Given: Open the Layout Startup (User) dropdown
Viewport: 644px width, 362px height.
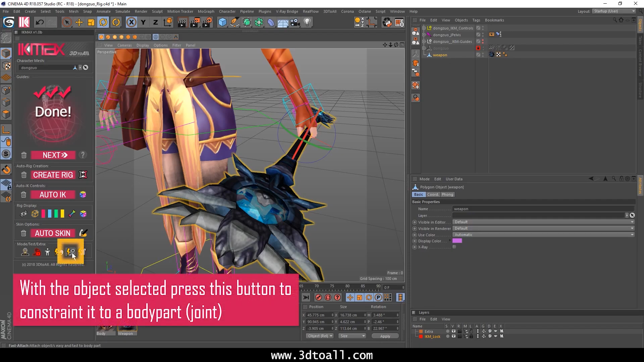Looking at the screenshot, I should pos(614,11).
